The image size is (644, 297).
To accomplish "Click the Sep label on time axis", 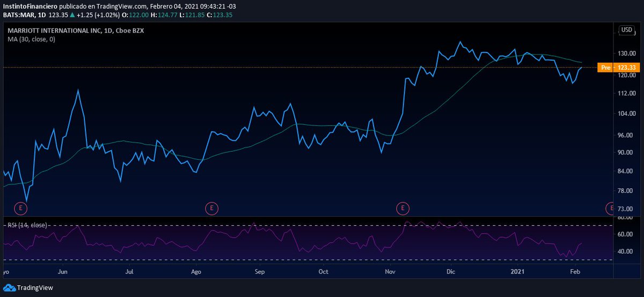I will click(x=260, y=272).
